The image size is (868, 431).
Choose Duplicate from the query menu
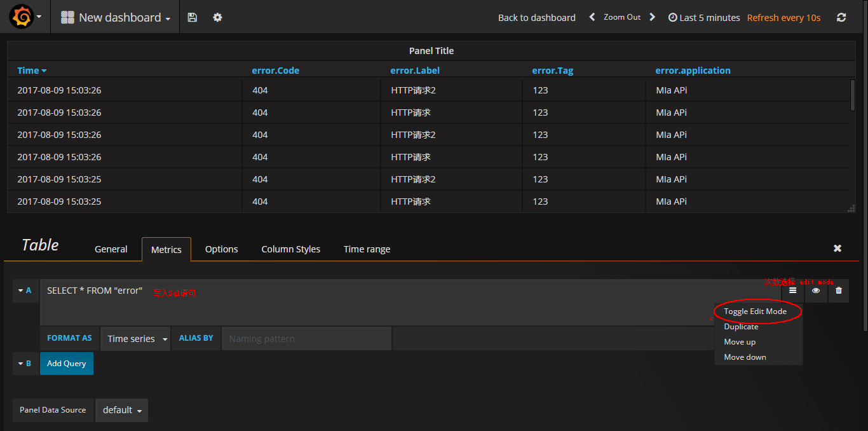coord(740,326)
